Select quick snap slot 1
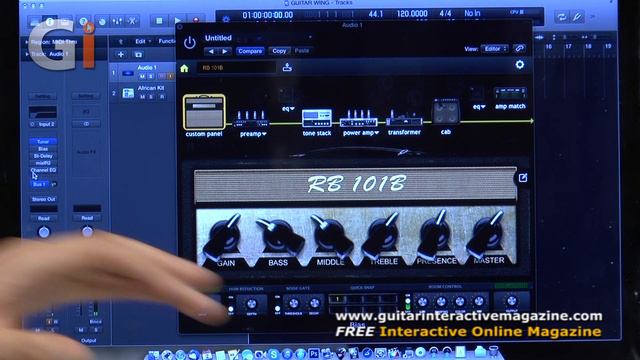640x360 pixels. click(337, 299)
